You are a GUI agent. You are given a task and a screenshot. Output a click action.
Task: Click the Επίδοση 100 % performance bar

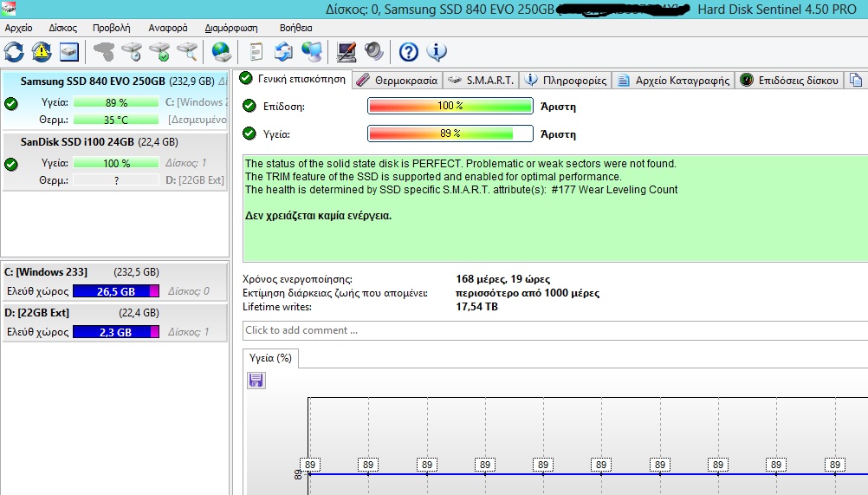450,106
